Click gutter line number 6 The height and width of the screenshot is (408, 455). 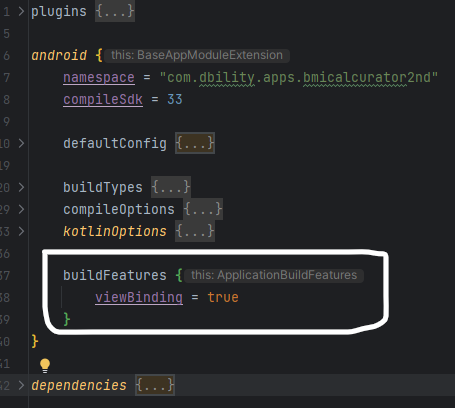pyautogui.click(x=7, y=55)
